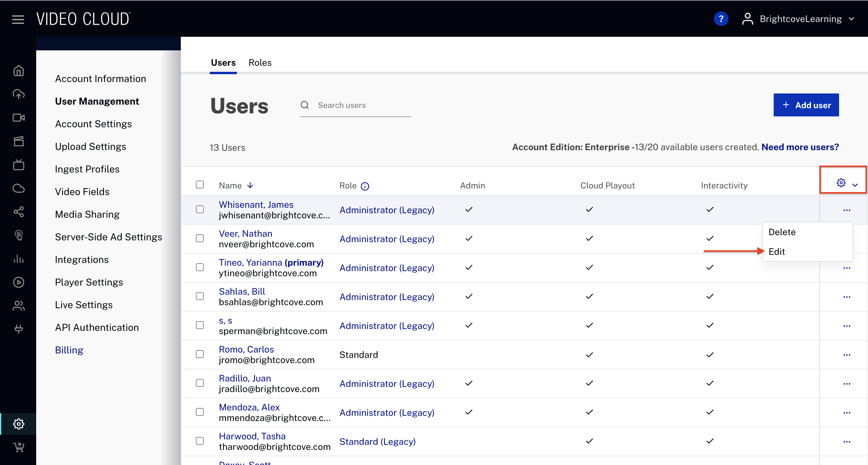Open the actions menu for Sahlas, Bill
This screenshot has height=465, width=868.
tap(846, 297)
